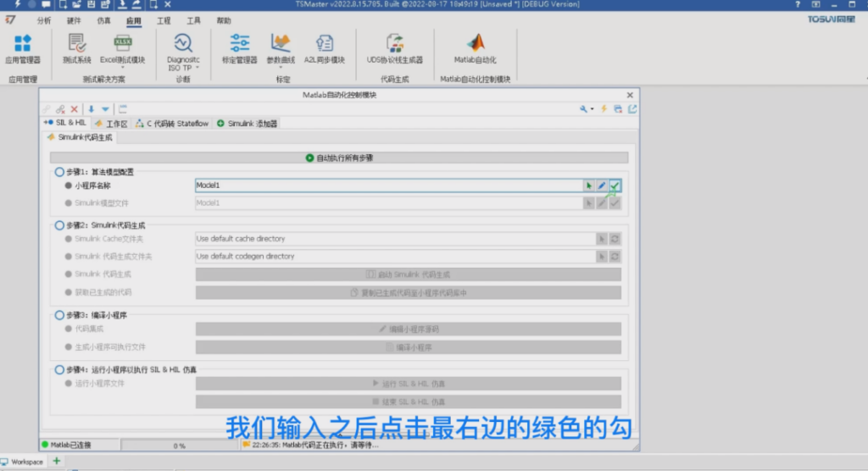Open the Excel测试模块 ribbon button

point(122,48)
